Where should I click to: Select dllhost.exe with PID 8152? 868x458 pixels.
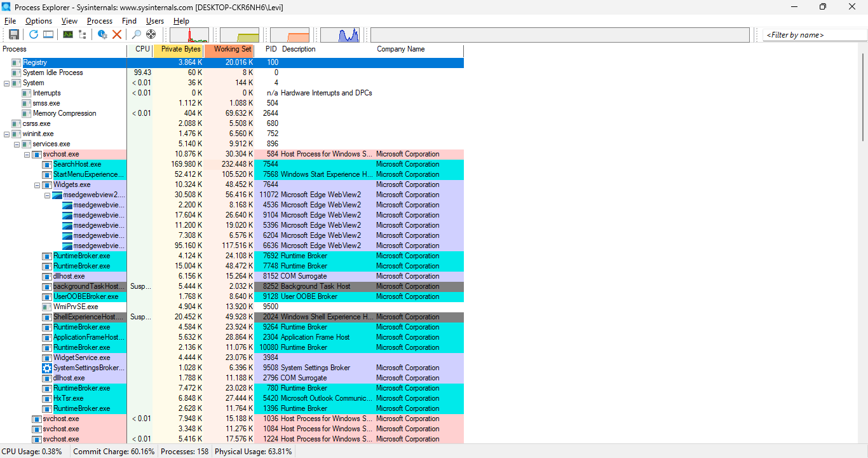coord(232,276)
